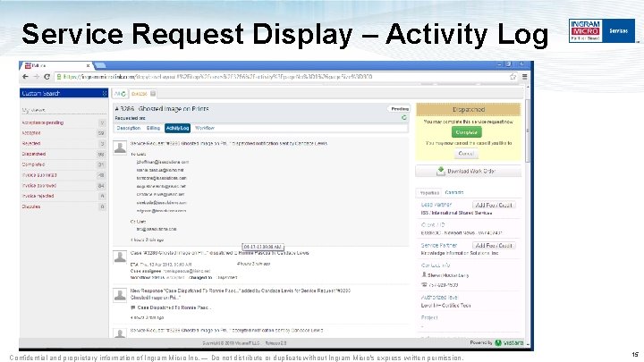Select the All cases tab

tap(120, 94)
